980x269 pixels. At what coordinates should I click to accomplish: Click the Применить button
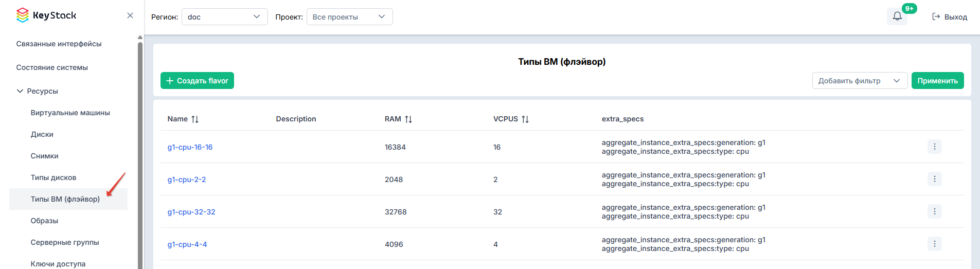937,81
